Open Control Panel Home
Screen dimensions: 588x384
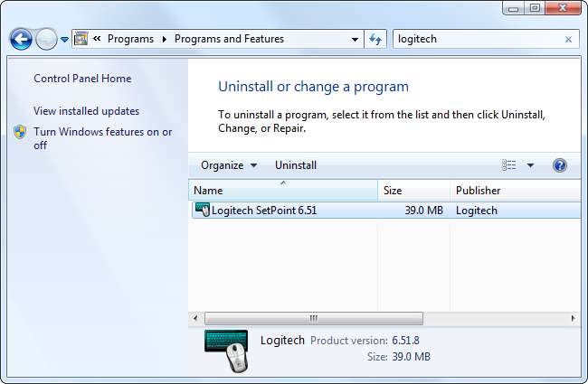82,79
